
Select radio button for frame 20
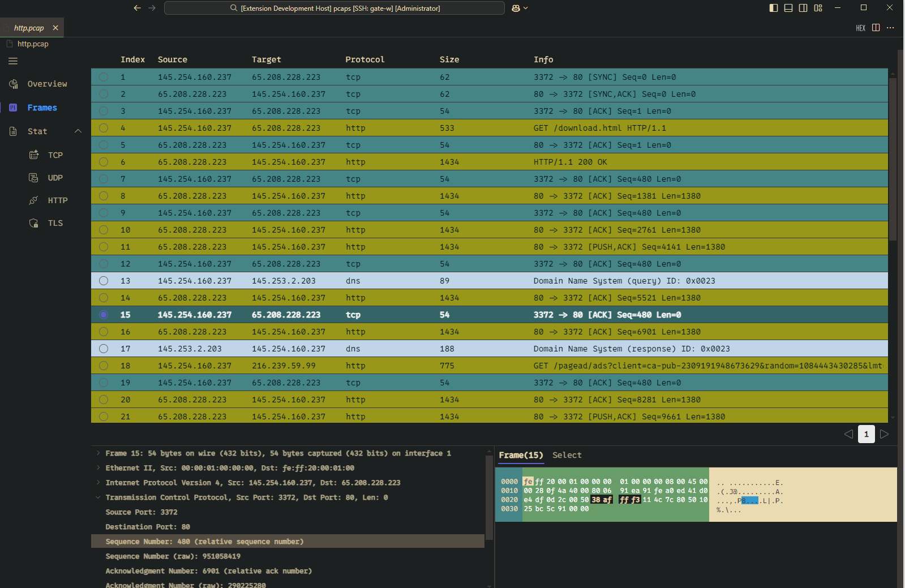pos(104,400)
